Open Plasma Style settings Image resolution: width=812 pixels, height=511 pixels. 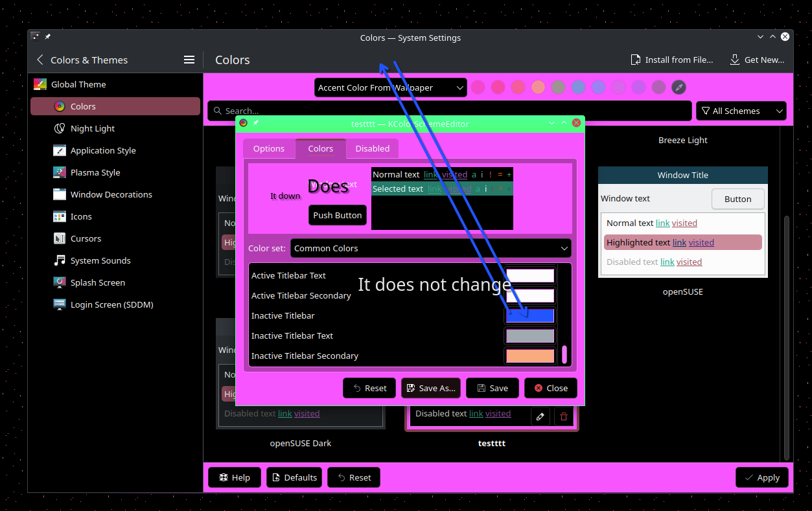pos(115,172)
